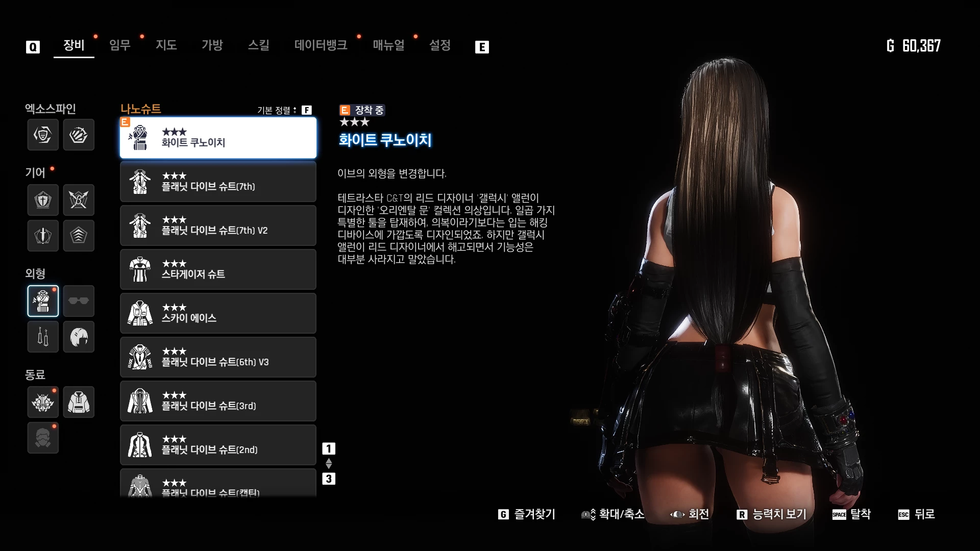Select the sword-shield gear slot icon
This screenshot has width=980, height=551.
pyautogui.click(x=43, y=236)
